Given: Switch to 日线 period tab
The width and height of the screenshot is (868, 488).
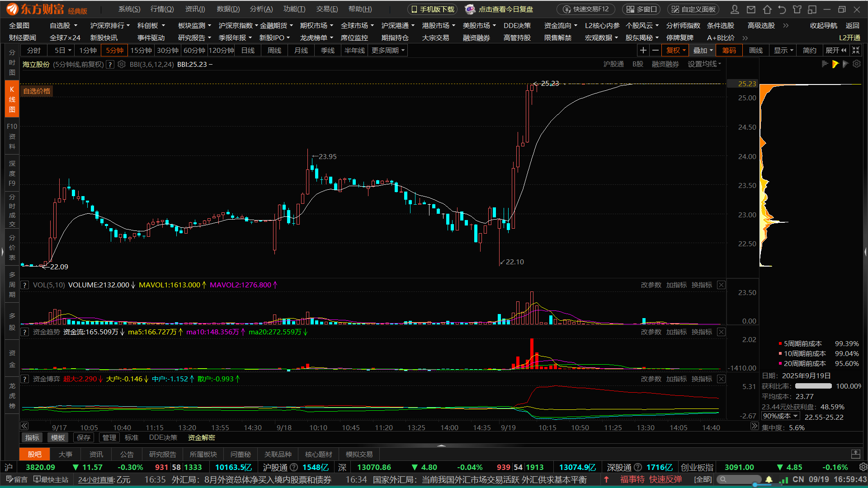Looking at the screenshot, I should (x=248, y=50).
